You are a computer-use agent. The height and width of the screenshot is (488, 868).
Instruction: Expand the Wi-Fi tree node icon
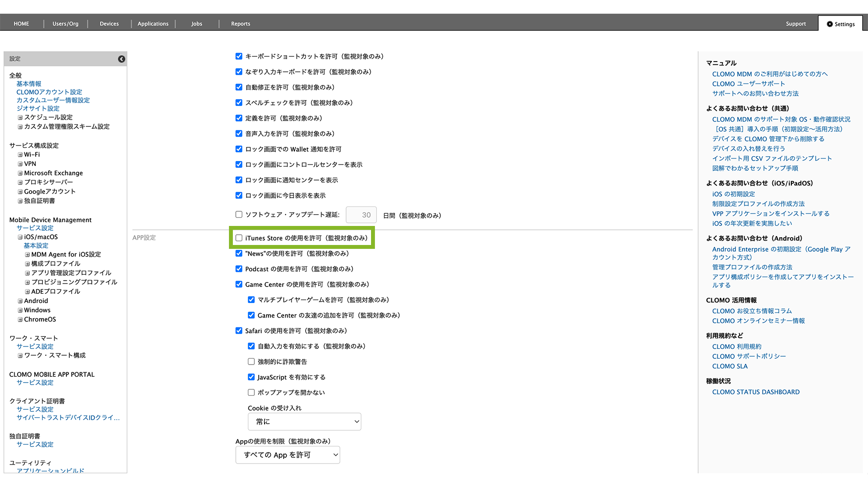[20, 155]
